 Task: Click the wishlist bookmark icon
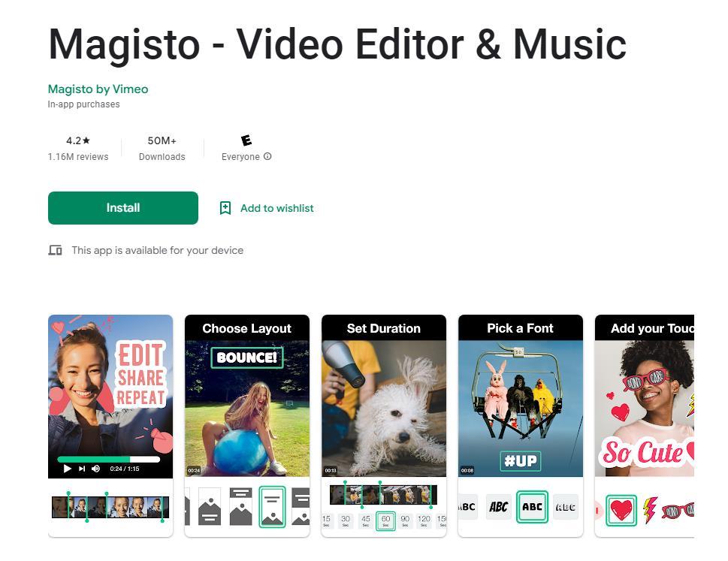225,208
